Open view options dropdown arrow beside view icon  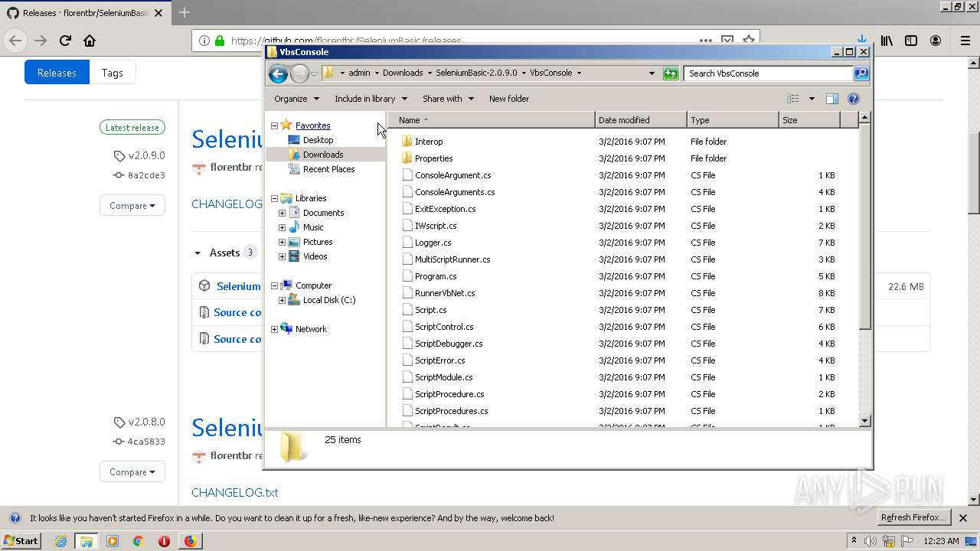pyautogui.click(x=812, y=99)
